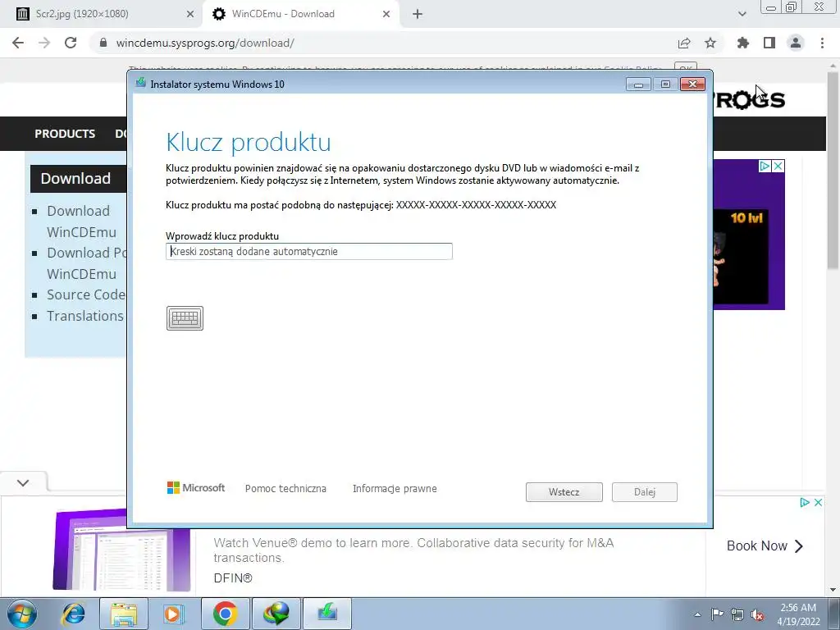Click the Download sidebar heading
Viewport: 840px width, 630px height.
pyautogui.click(x=78, y=178)
